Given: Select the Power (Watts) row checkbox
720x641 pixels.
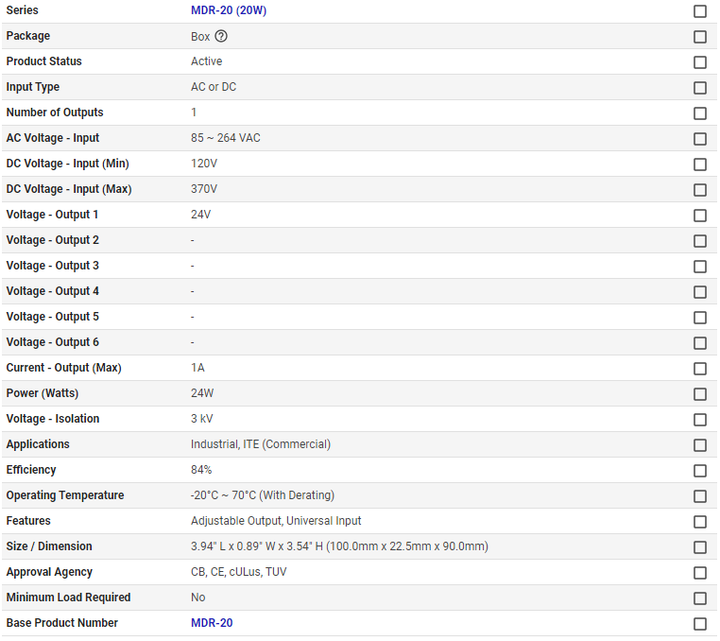Looking at the screenshot, I should pyautogui.click(x=700, y=394).
